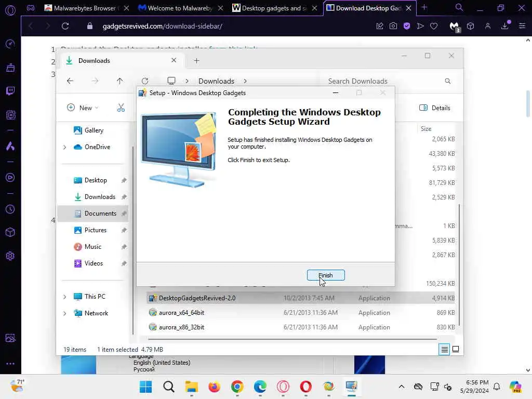
Task: Open Desktop in Explorer sidebar
Action: click(90, 180)
